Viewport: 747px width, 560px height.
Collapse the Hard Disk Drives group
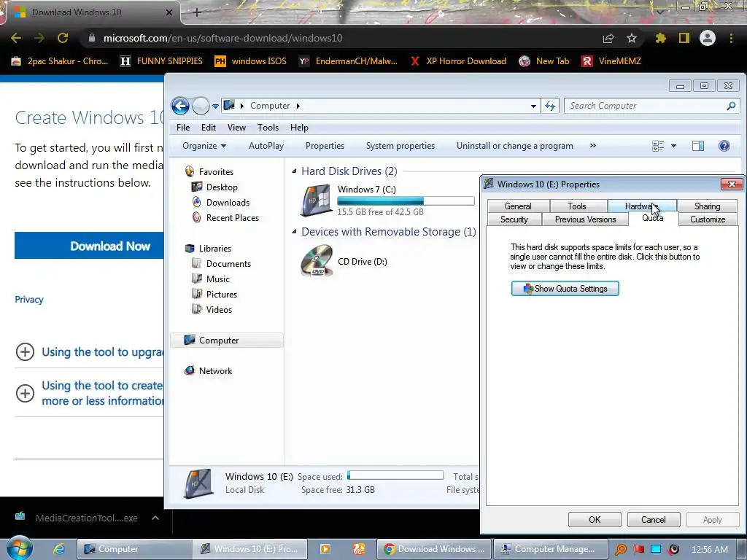(294, 171)
